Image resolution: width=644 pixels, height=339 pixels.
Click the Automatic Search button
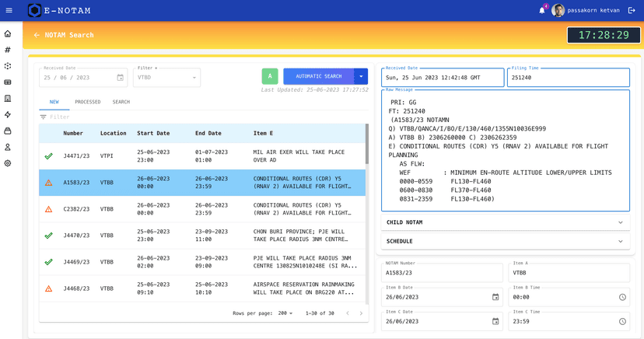pos(318,76)
